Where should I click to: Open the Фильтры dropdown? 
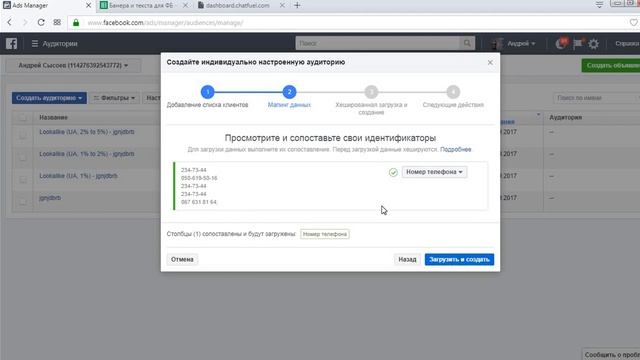(x=114, y=98)
